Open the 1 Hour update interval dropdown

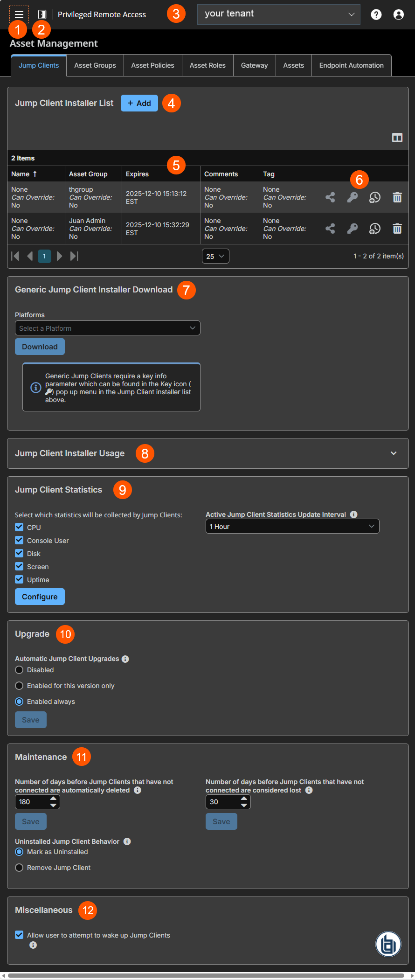pos(292,526)
